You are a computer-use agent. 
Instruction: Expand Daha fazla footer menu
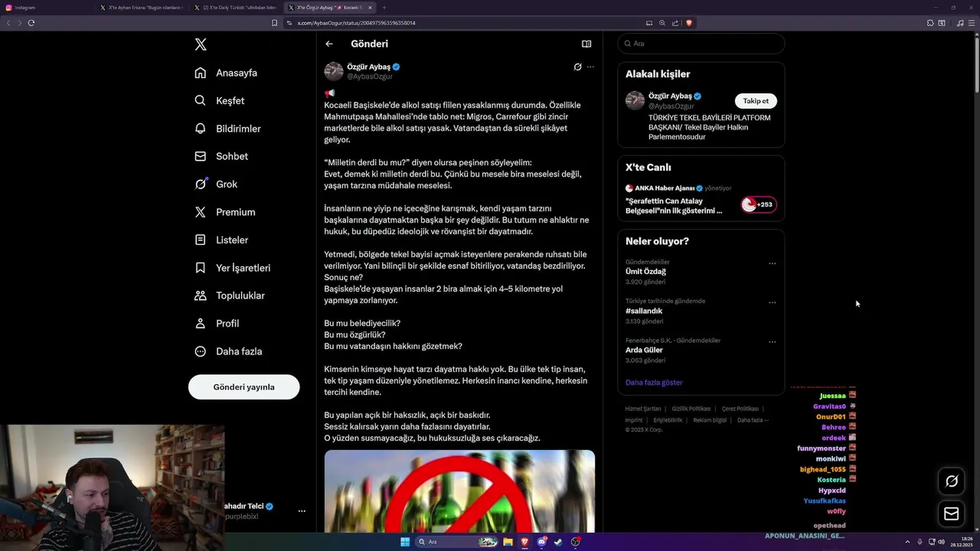pyautogui.click(x=753, y=420)
